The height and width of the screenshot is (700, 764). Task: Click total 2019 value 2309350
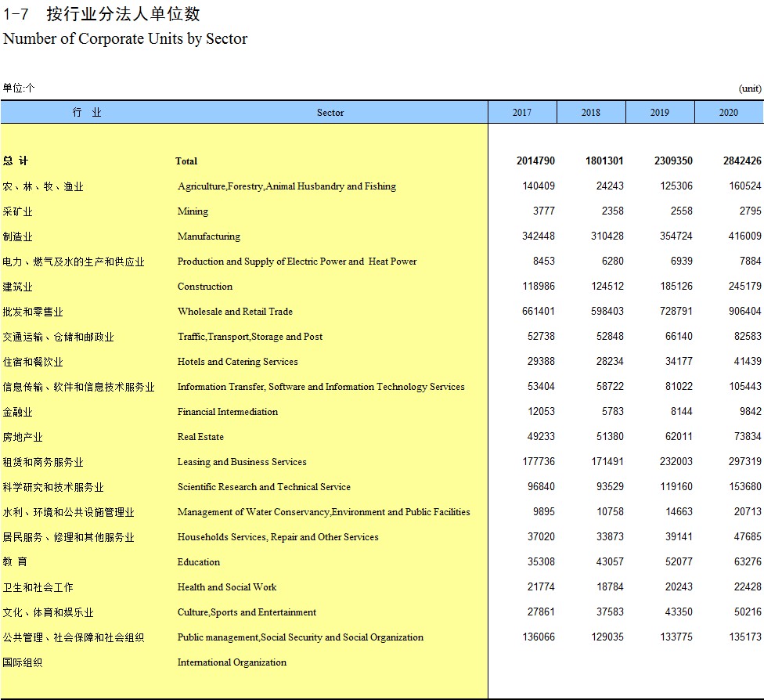pyautogui.click(x=673, y=161)
